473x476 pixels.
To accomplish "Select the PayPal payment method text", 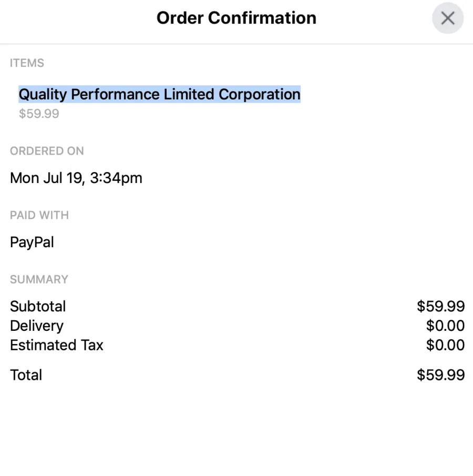I will tap(32, 242).
